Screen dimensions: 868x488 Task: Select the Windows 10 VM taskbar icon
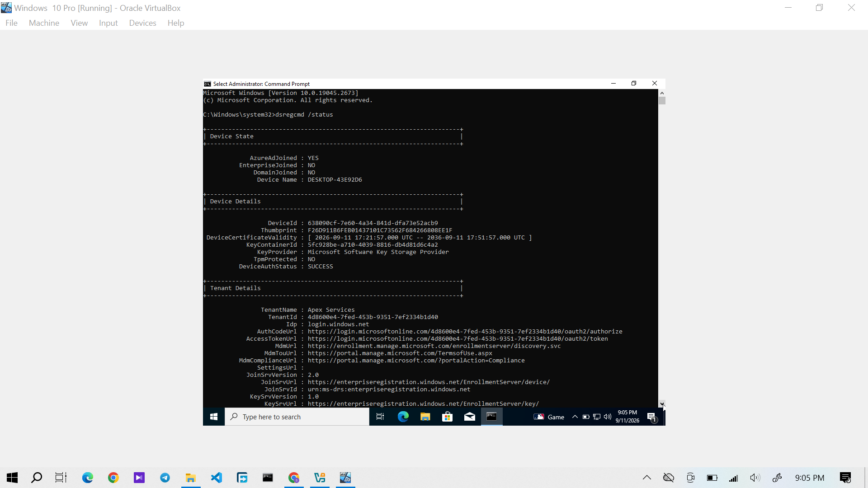(x=345, y=478)
